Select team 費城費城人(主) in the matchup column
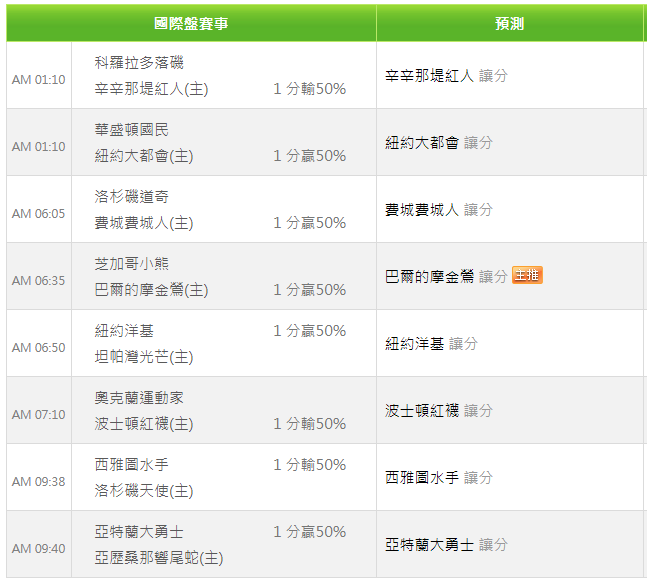This screenshot has height=579, width=647. [x=144, y=223]
